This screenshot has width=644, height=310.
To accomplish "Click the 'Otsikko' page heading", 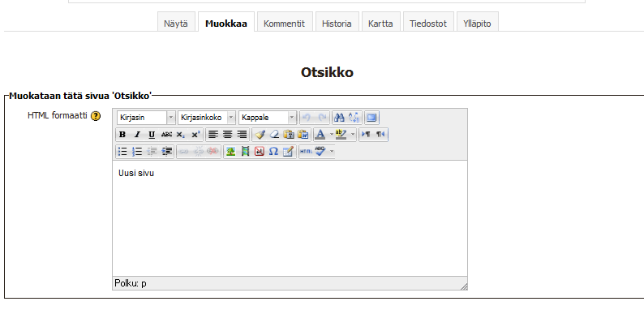I will point(327,72).
